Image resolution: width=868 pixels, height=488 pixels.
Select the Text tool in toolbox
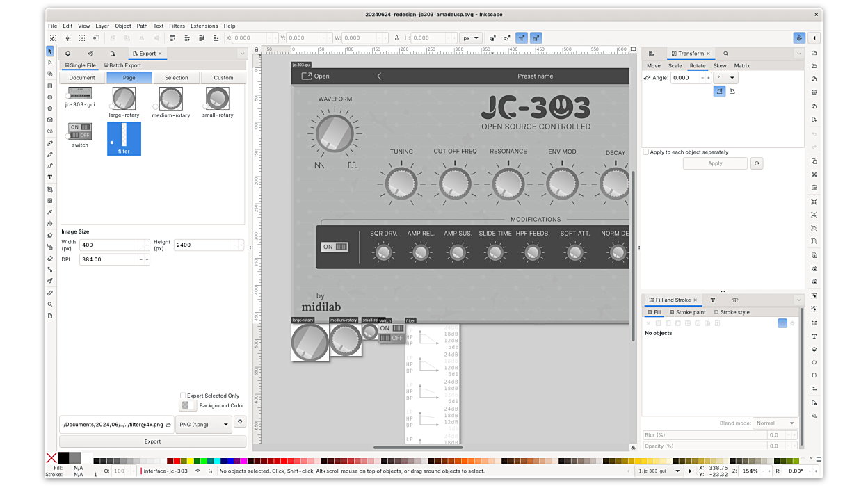(x=49, y=177)
